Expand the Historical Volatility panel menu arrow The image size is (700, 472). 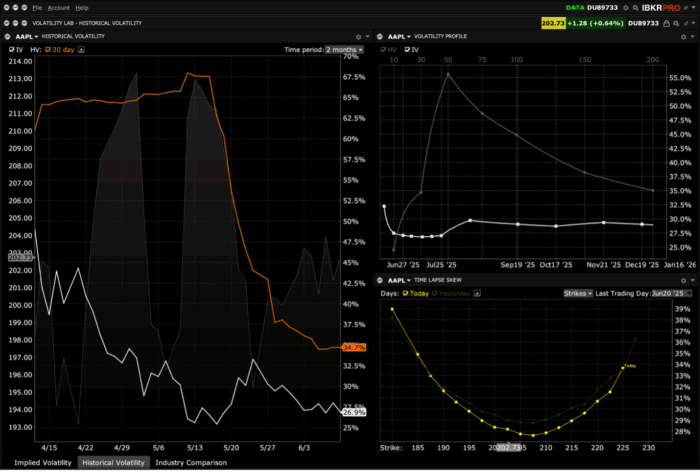point(367,37)
